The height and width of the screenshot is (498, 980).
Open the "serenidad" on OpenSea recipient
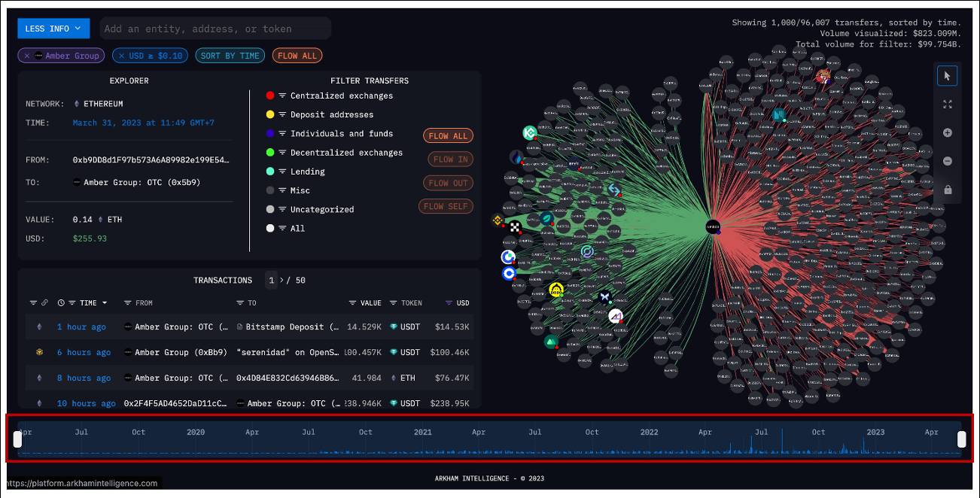tap(287, 352)
